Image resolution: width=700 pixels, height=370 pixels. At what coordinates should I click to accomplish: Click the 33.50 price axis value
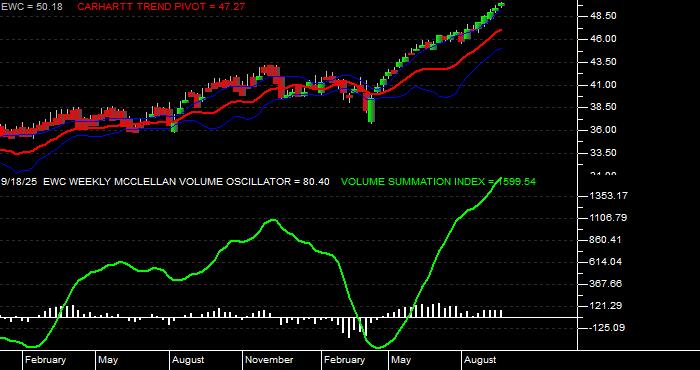pyautogui.click(x=604, y=153)
